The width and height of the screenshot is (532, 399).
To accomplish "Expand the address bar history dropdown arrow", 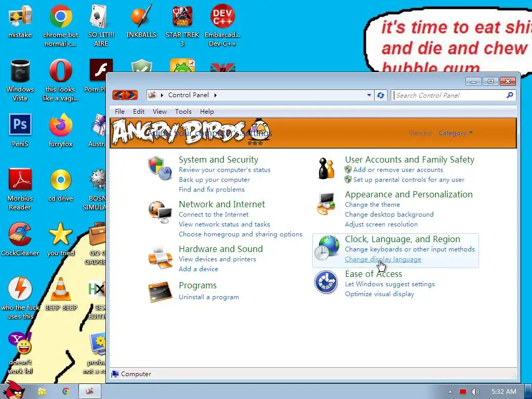I will pos(369,96).
